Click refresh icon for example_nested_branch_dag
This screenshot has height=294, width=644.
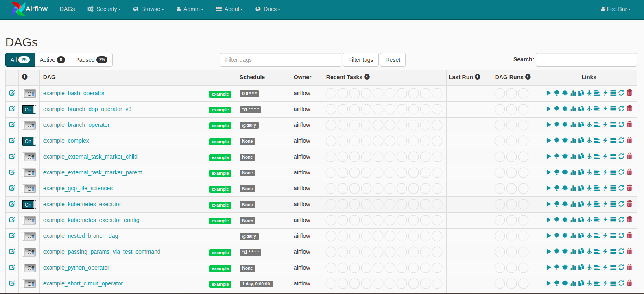621,236
